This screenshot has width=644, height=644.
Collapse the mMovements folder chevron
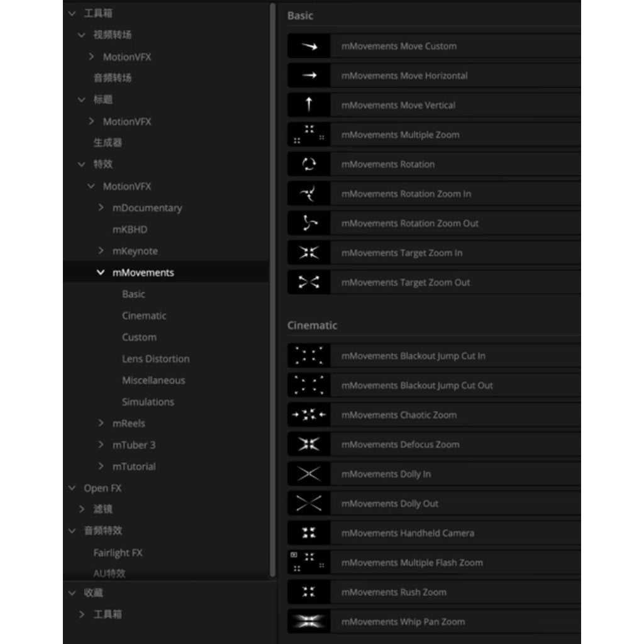point(101,272)
